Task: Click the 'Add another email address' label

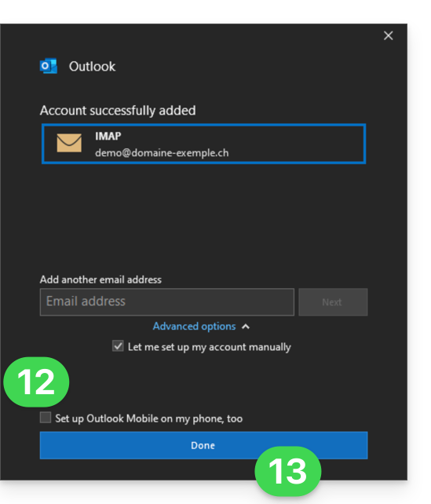Action: coord(100,279)
